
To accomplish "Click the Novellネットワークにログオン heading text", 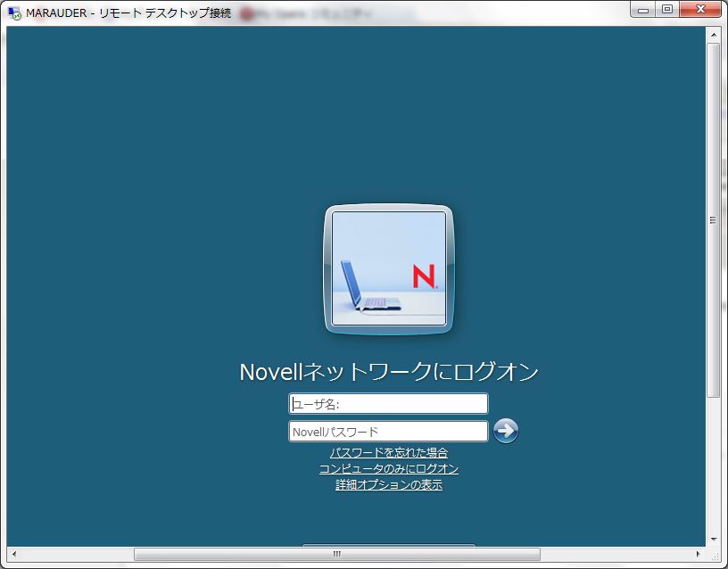I will 389,372.
